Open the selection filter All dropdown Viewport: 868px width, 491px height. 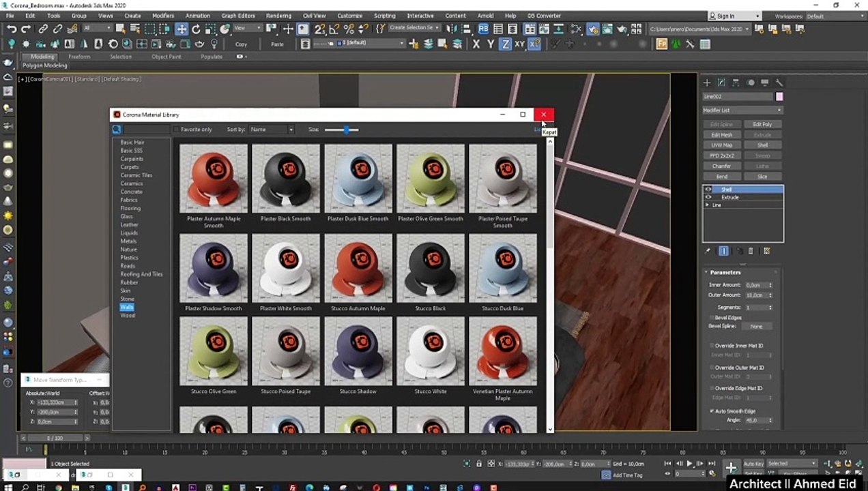(97, 29)
